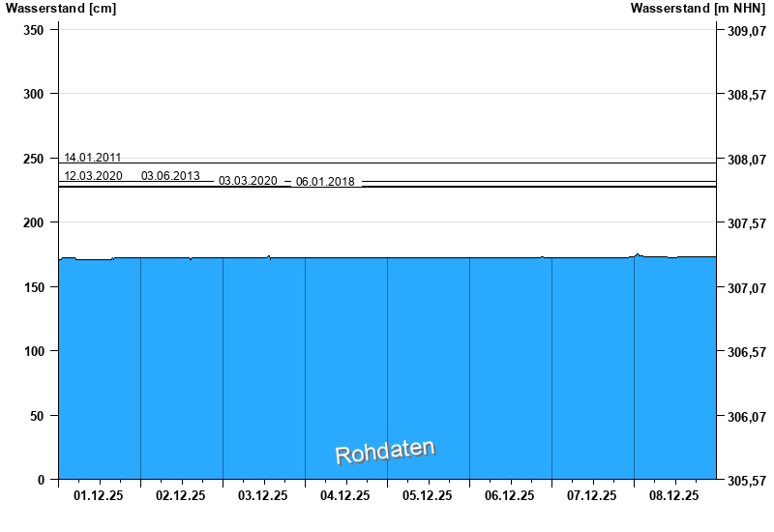This screenshot has height=532, width=774.
Task: Click the 07.12.25 date label
Action: tap(591, 495)
